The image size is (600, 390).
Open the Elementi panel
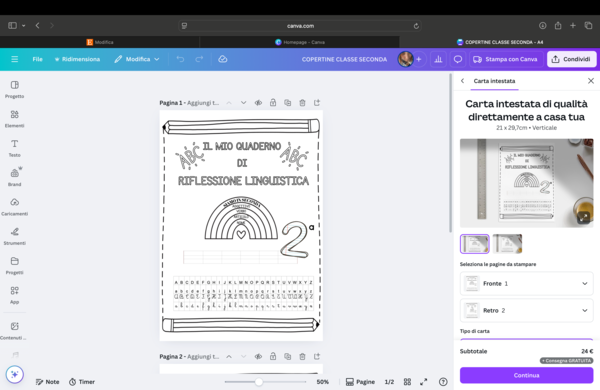pos(15,119)
